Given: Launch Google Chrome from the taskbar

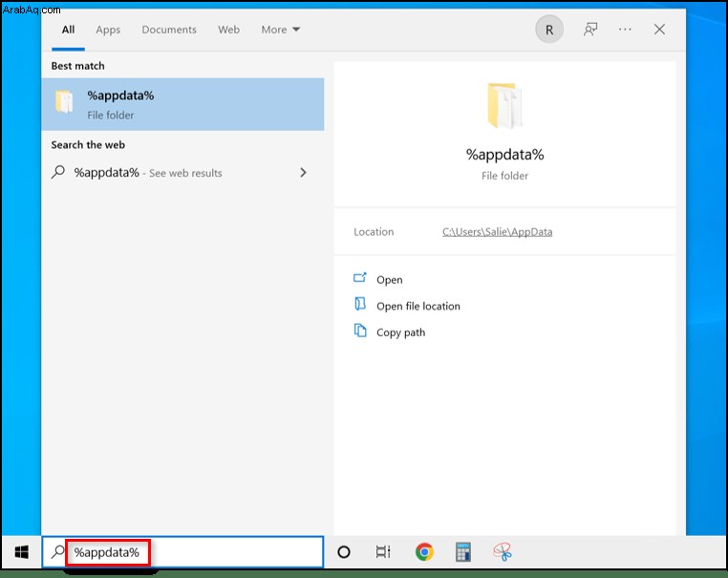Looking at the screenshot, I should 424,552.
